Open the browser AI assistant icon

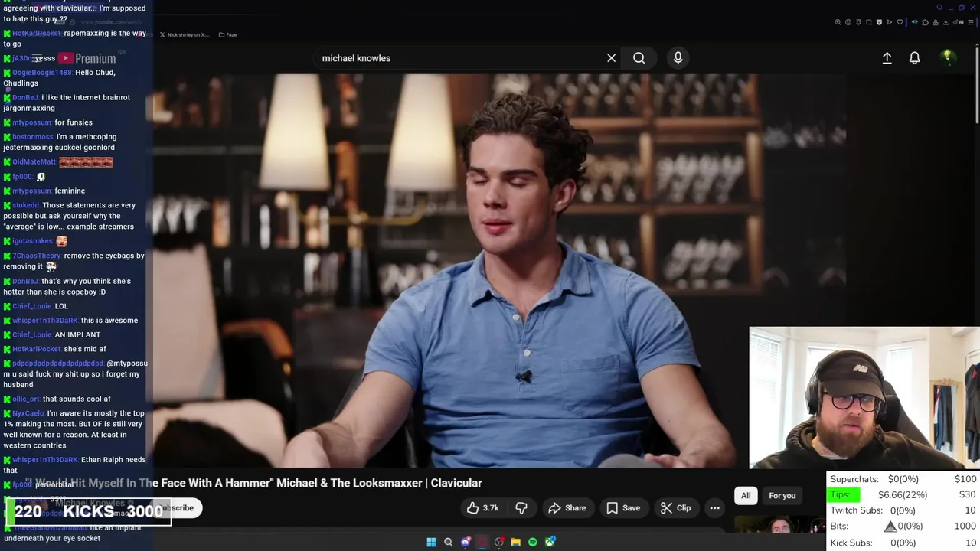(959, 22)
